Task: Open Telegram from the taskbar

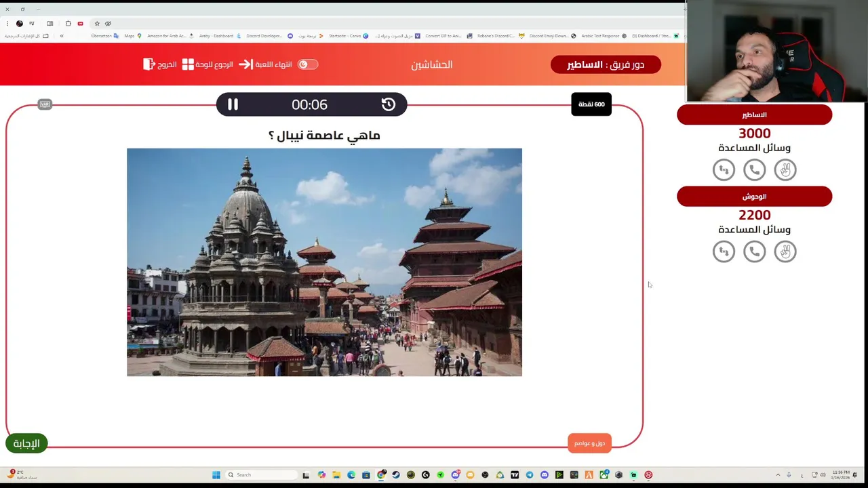Action: pos(530,475)
